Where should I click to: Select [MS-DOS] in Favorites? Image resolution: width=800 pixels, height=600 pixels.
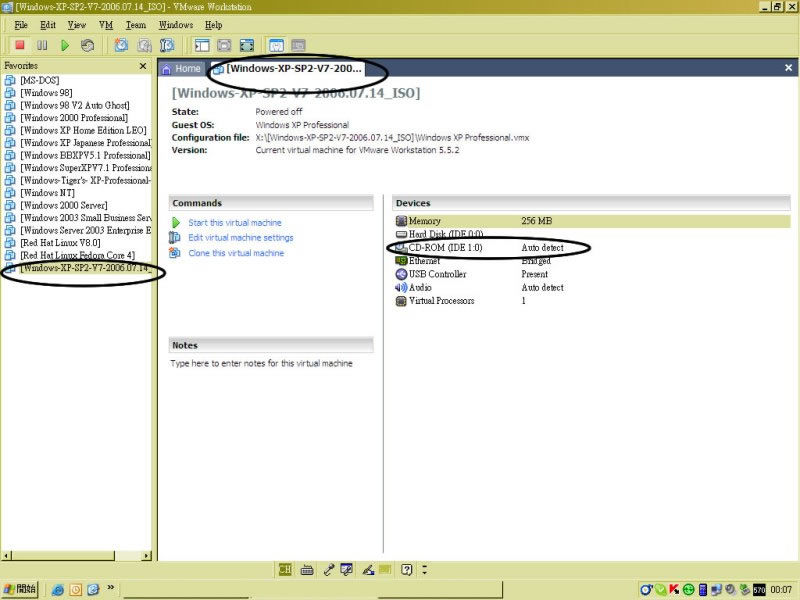click(40, 81)
